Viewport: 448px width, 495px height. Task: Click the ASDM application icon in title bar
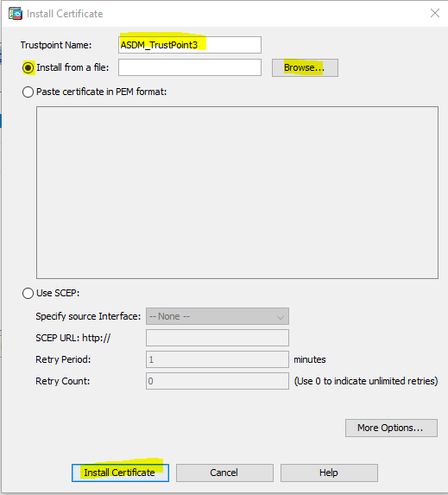pyautogui.click(x=16, y=14)
